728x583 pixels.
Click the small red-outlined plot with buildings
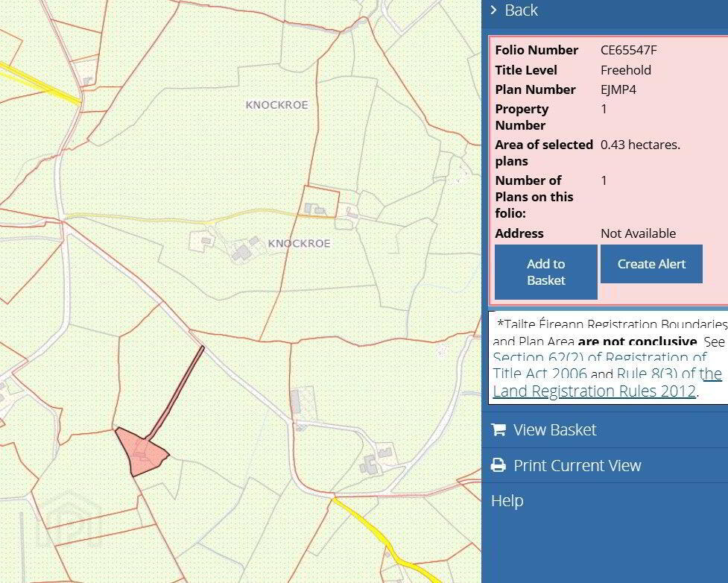point(320,201)
